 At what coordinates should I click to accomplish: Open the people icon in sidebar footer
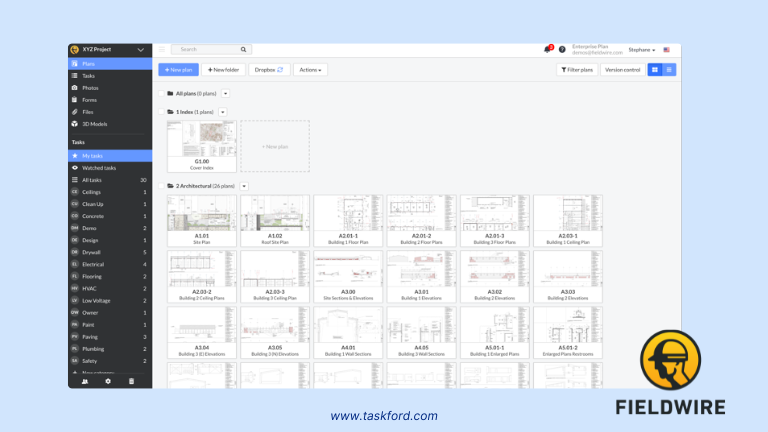pyautogui.click(x=84, y=381)
